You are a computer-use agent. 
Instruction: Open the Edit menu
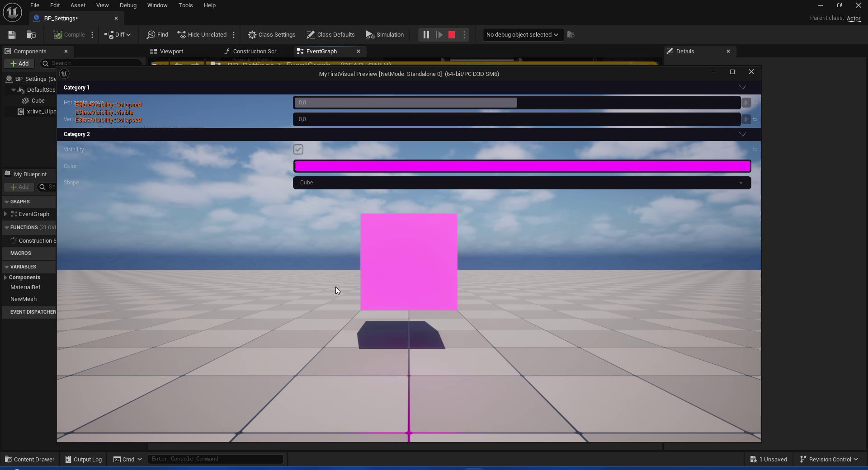click(55, 5)
